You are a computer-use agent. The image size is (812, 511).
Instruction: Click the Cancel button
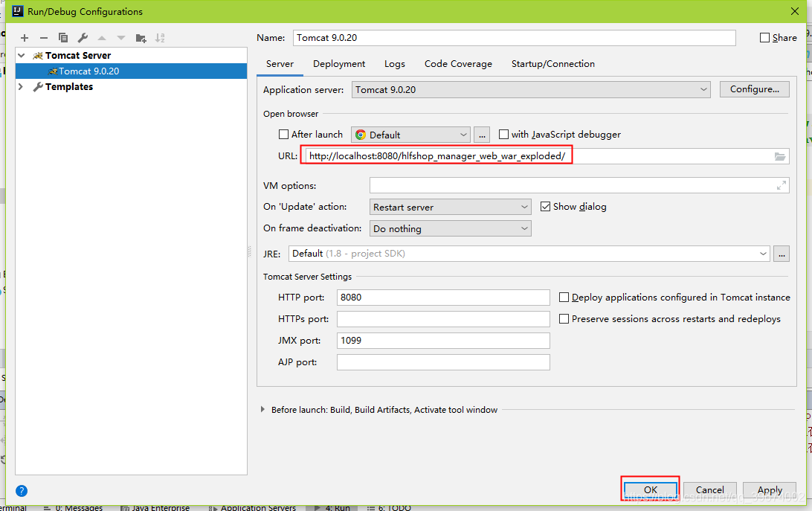[709, 489]
